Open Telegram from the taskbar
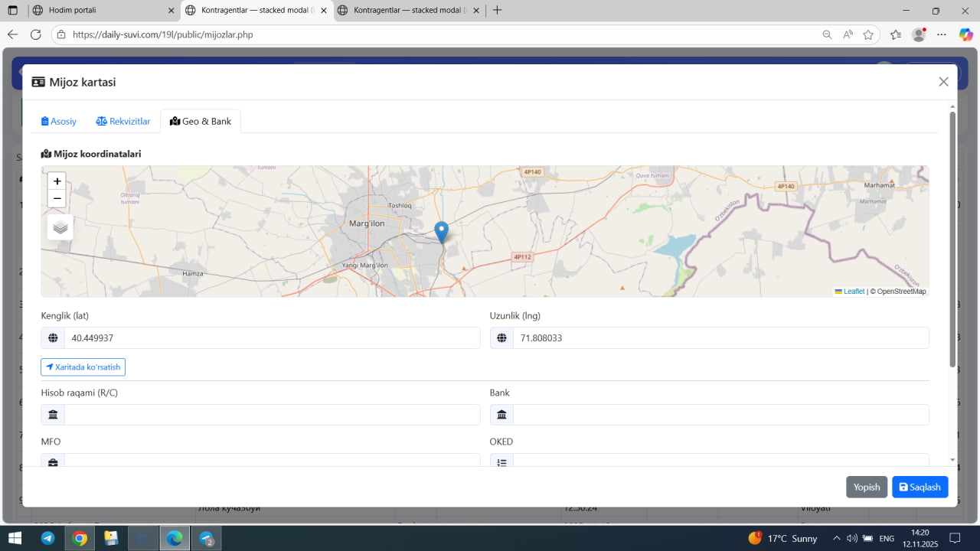 tap(47, 538)
